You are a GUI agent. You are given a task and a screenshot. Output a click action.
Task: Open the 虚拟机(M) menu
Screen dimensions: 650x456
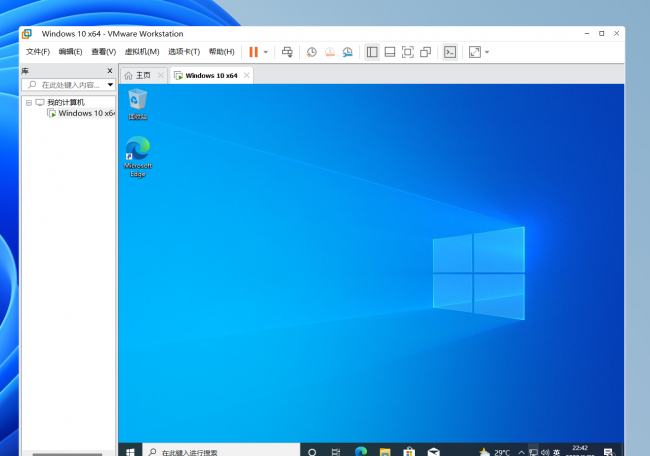(x=142, y=52)
